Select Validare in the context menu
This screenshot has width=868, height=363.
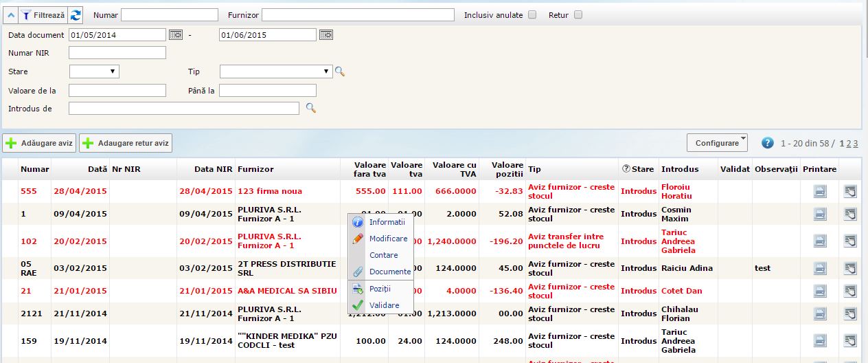(x=384, y=305)
